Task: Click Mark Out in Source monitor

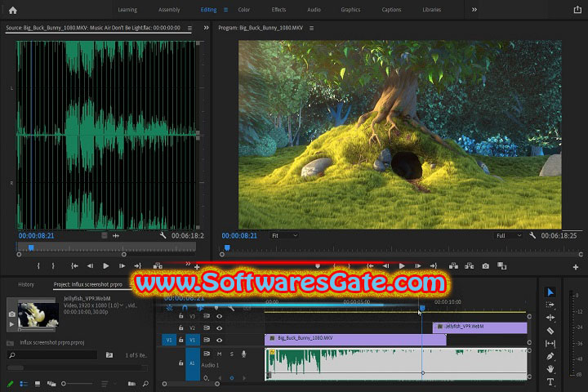Action: coord(53,265)
